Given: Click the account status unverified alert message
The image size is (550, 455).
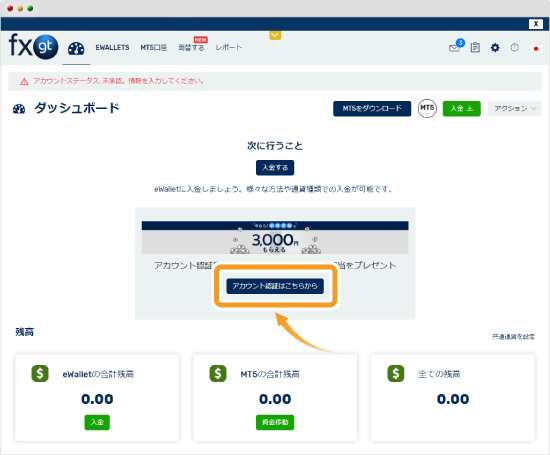Looking at the screenshot, I should [119, 81].
